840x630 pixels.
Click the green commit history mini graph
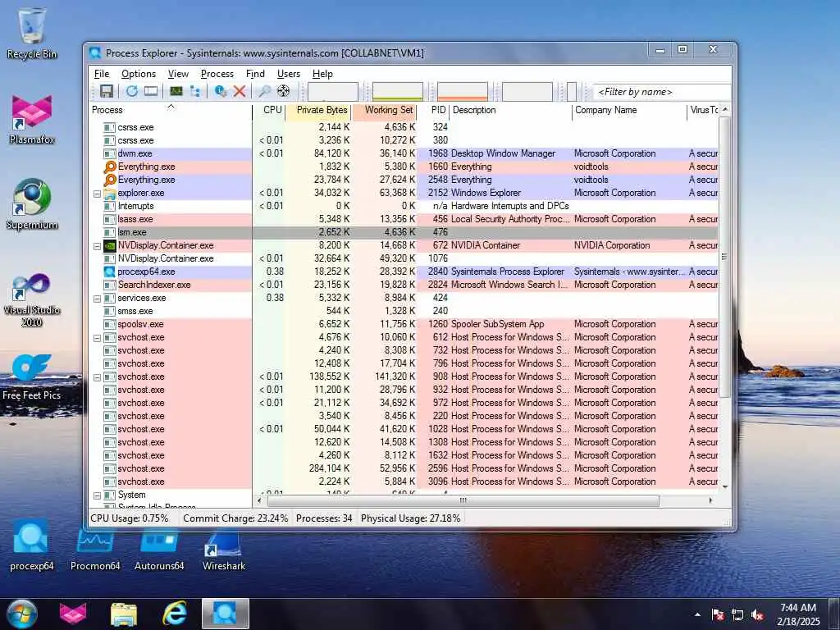pos(398,92)
